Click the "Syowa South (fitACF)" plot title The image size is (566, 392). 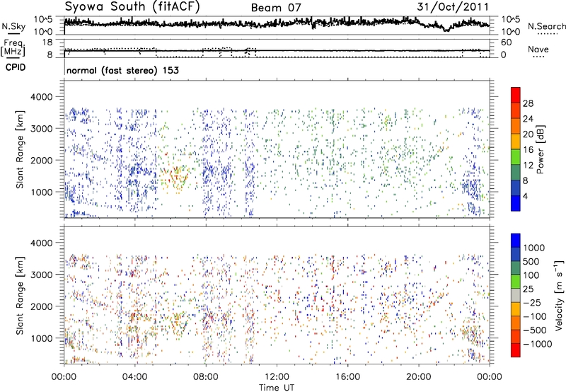tap(132, 6)
